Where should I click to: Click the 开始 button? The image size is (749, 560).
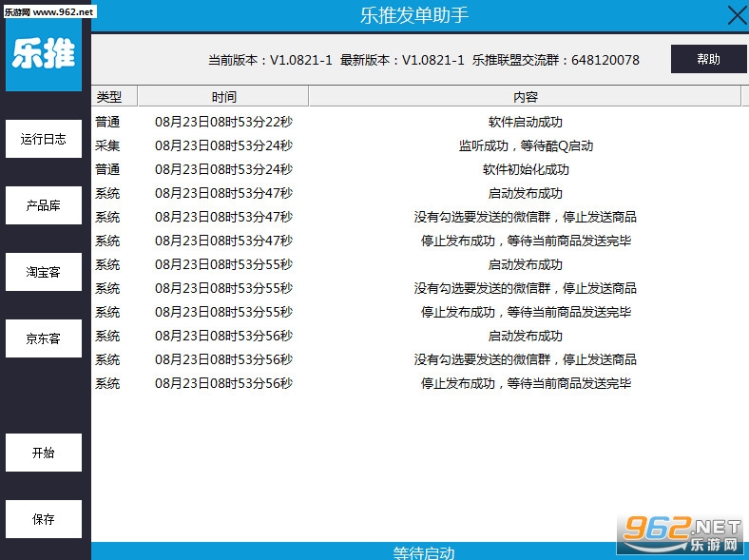coord(44,453)
